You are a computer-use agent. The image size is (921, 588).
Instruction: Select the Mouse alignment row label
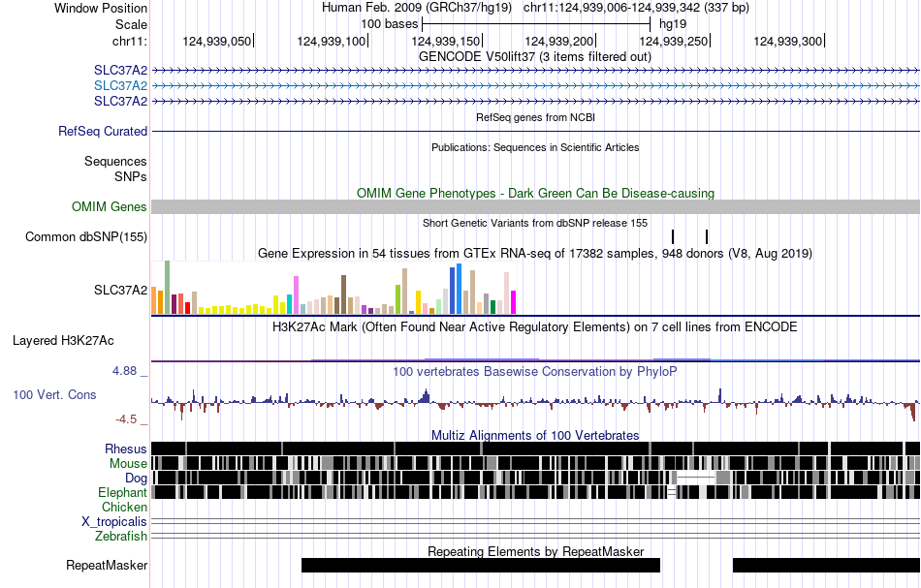point(128,464)
